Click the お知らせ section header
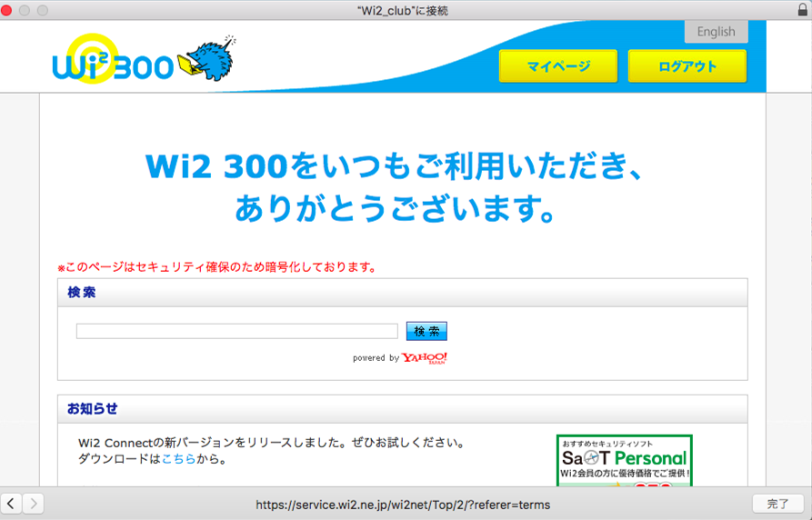The image size is (812, 520). tap(403, 409)
